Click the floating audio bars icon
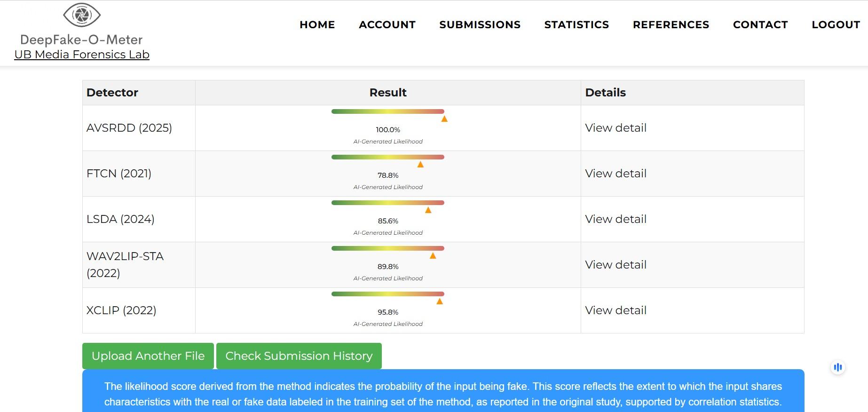 [x=837, y=367]
